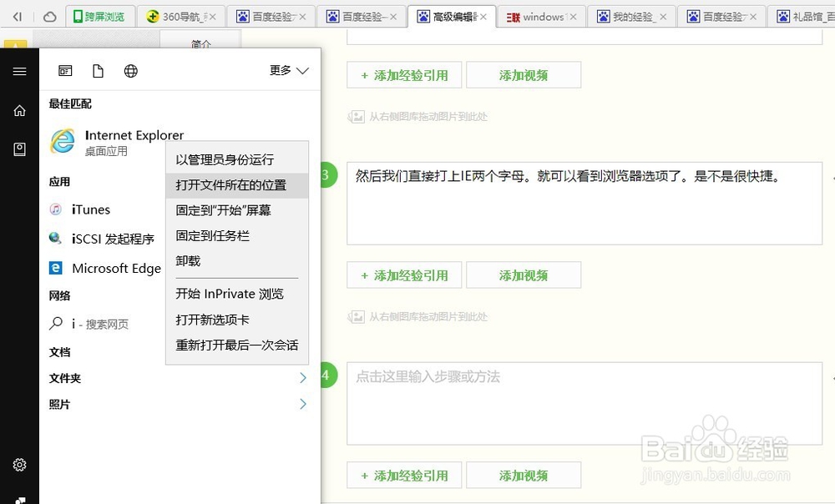This screenshot has width=835, height=504.
Task: Click 添加经验引用 below step 3
Action: click(x=404, y=275)
